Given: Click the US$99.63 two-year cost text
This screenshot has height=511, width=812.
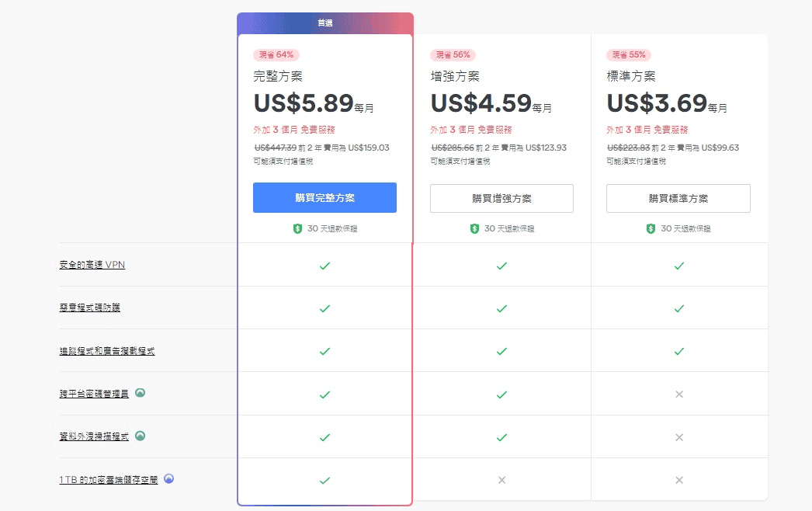Looking at the screenshot, I should click(720, 148).
